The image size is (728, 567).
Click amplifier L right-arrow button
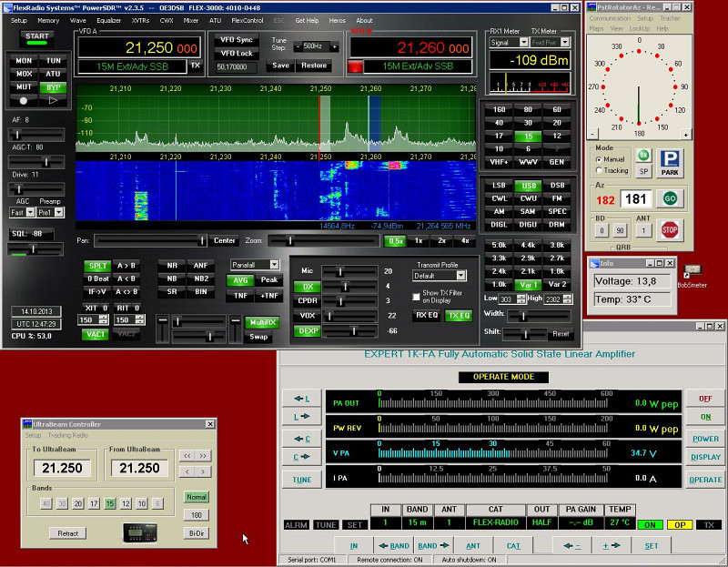point(302,417)
